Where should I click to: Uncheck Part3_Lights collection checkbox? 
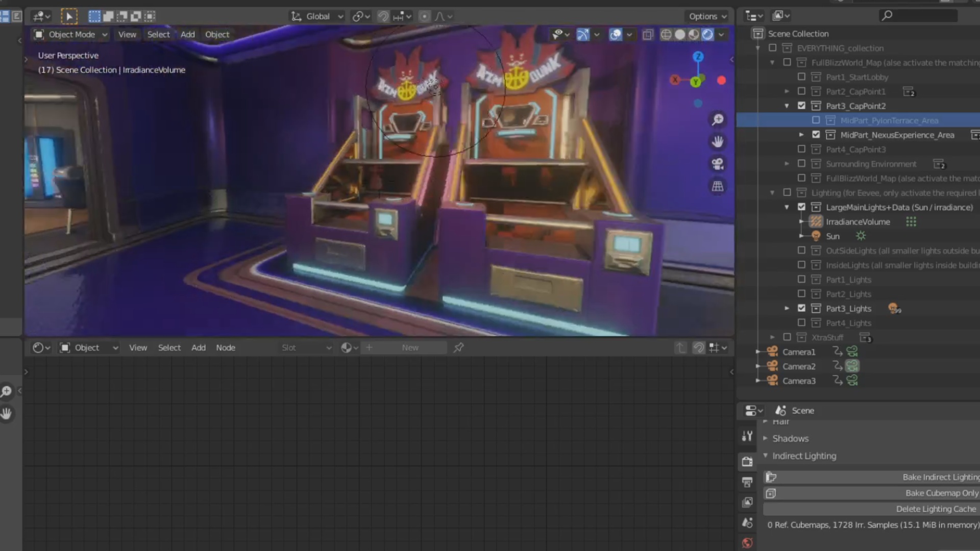point(801,308)
